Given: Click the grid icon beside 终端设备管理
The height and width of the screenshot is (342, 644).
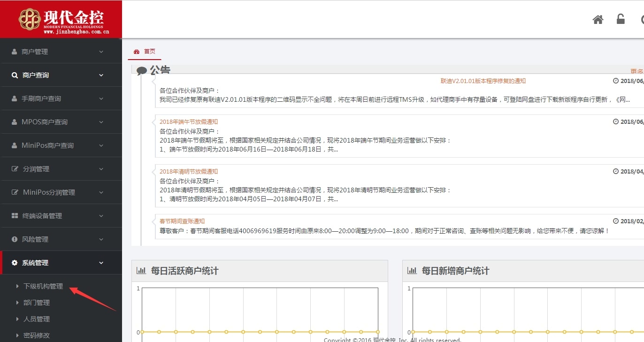Looking at the screenshot, I should pos(15,216).
